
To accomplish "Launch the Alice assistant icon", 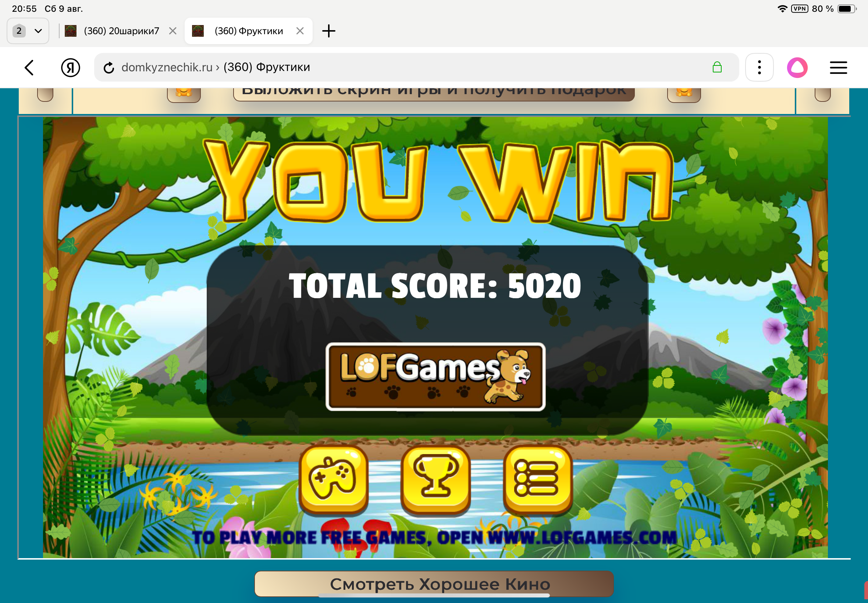I will (797, 68).
